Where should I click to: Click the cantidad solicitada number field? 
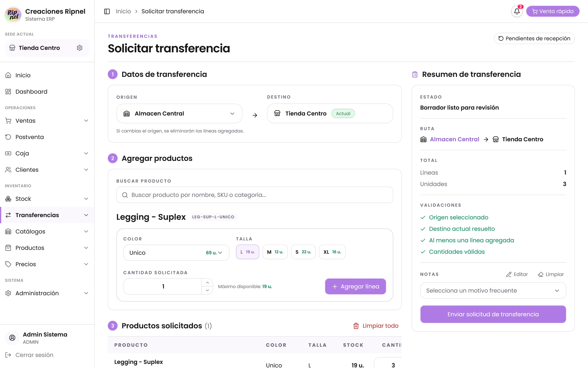[163, 286]
